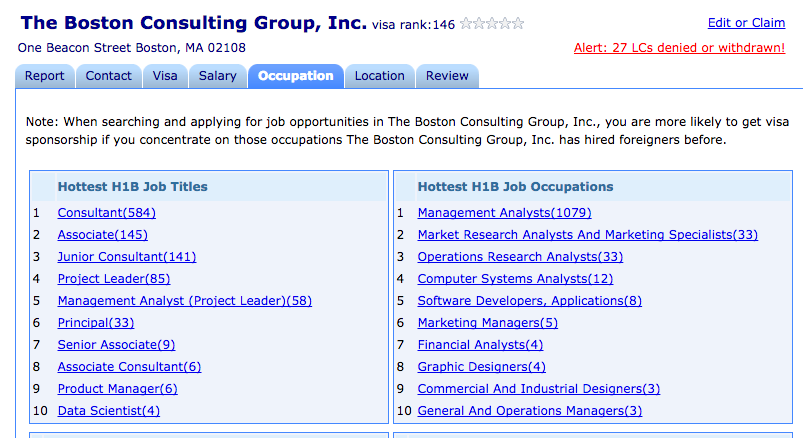The width and height of the screenshot is (803, 438).
Task: Click the Hottest H1B Job Titles header
Action: point(133,186)
